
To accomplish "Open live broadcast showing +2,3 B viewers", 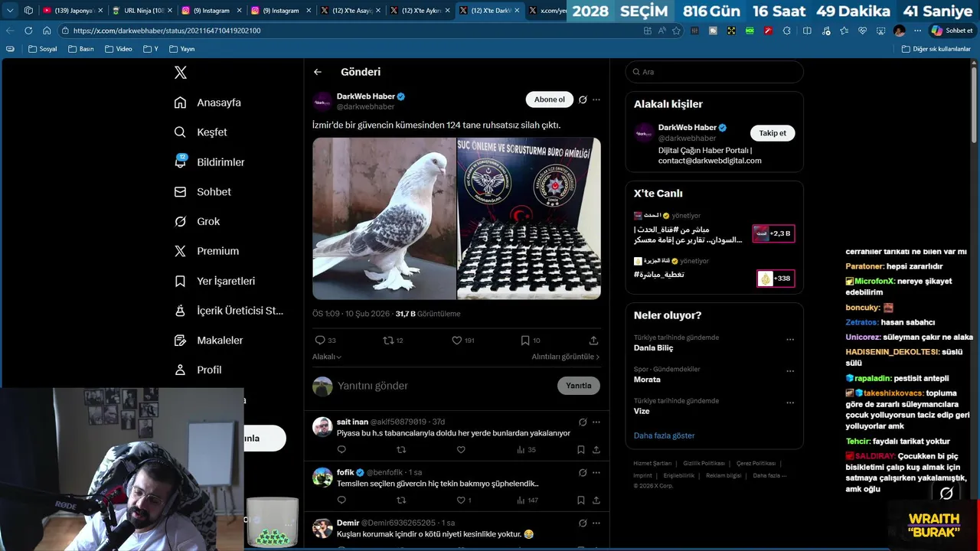I will tap(773, 233).
